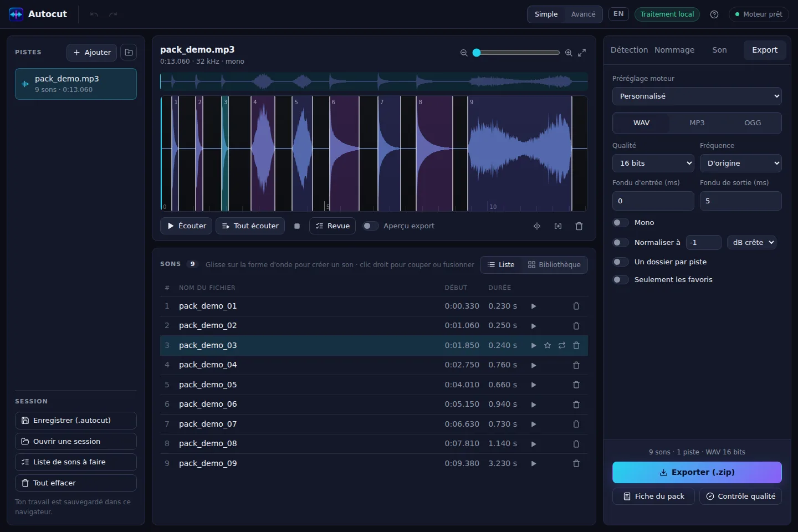Viewport: 798px width, 532px height.
Task: Click the Exporter (.zip) button
Action: click(x=697, y=472)
